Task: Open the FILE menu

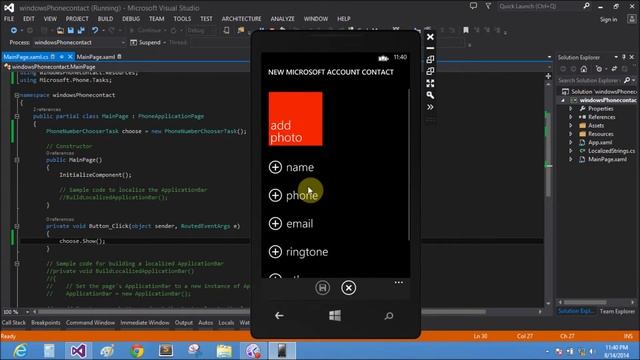Action: tap(9, 19)
